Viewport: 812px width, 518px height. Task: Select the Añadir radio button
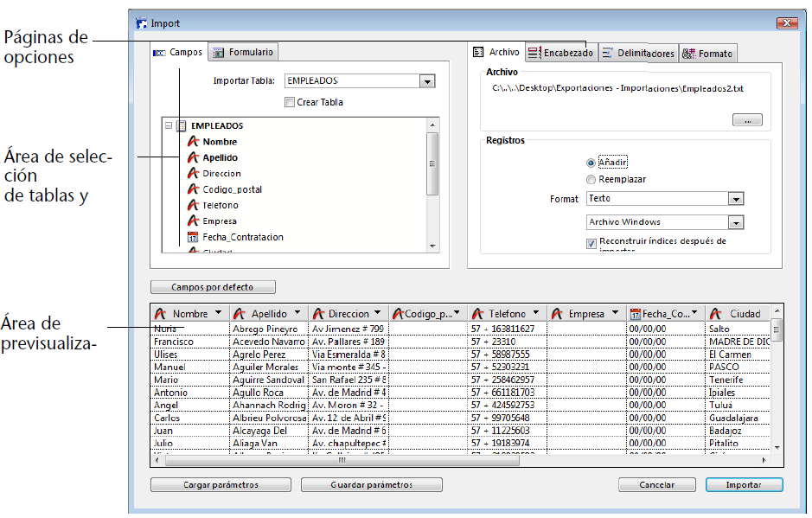(591, 163)
